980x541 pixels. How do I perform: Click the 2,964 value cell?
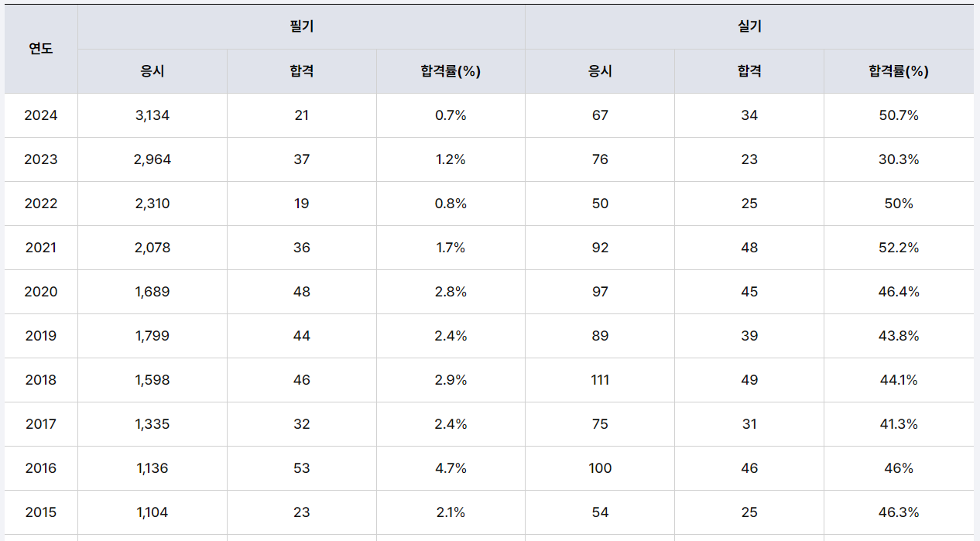(152, 159)
